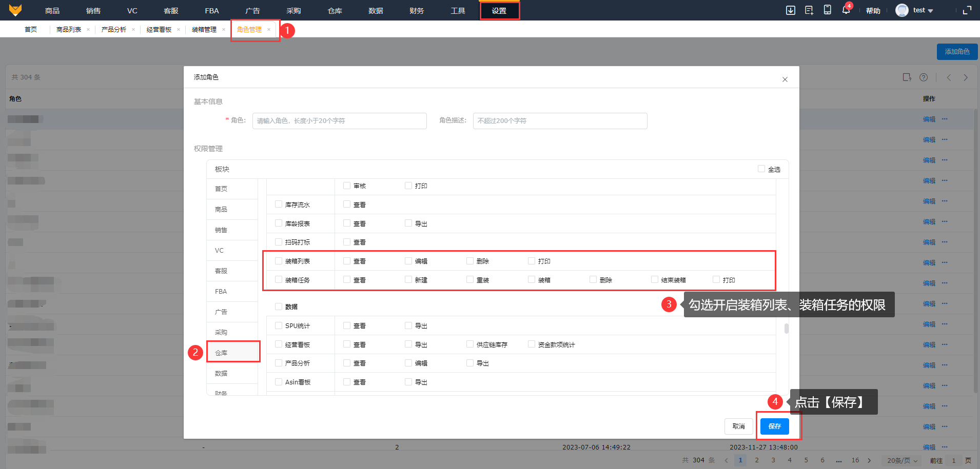Toggle fullscreen with the top-right expand icon
This screenshot has height=469, width=980.
(967, 10)
